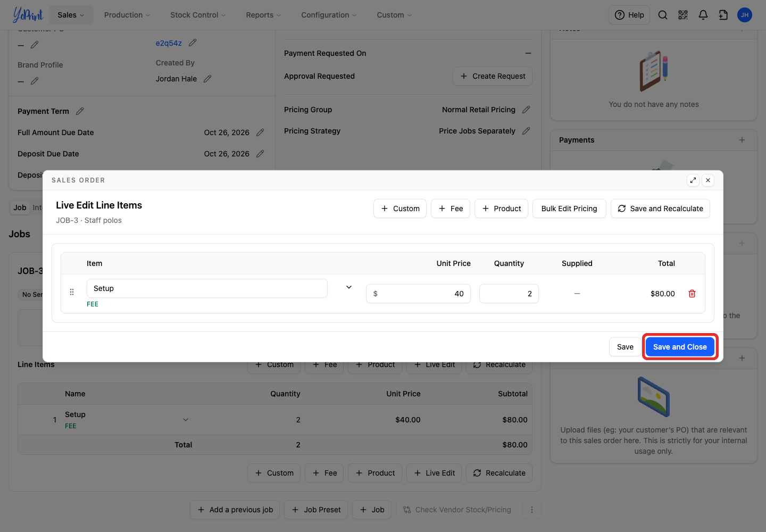Edit the Pricing Group pencil icon

[x=526, y=110]
